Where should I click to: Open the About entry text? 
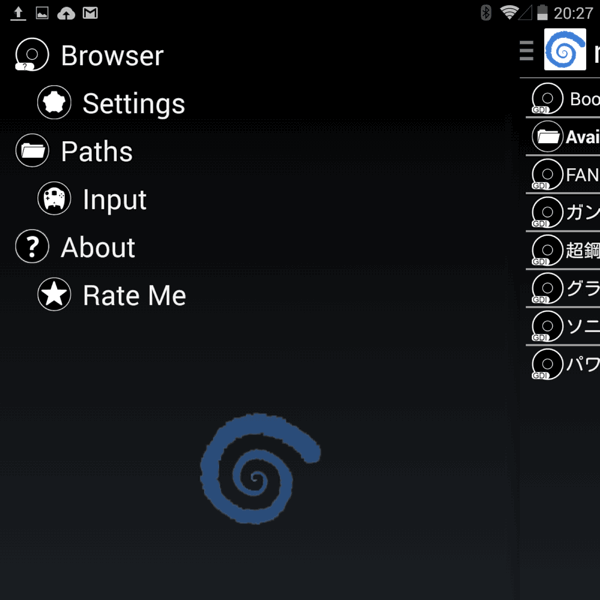(97, 248)
